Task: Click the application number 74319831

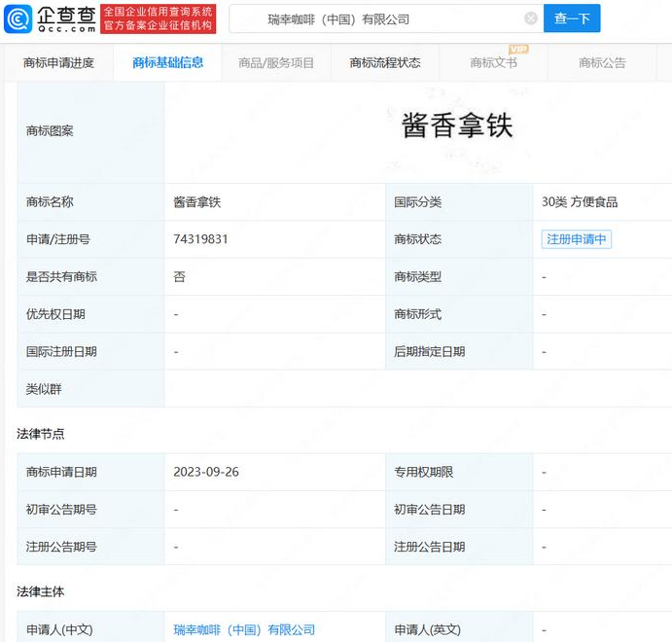Action: (x=200, y=239)
